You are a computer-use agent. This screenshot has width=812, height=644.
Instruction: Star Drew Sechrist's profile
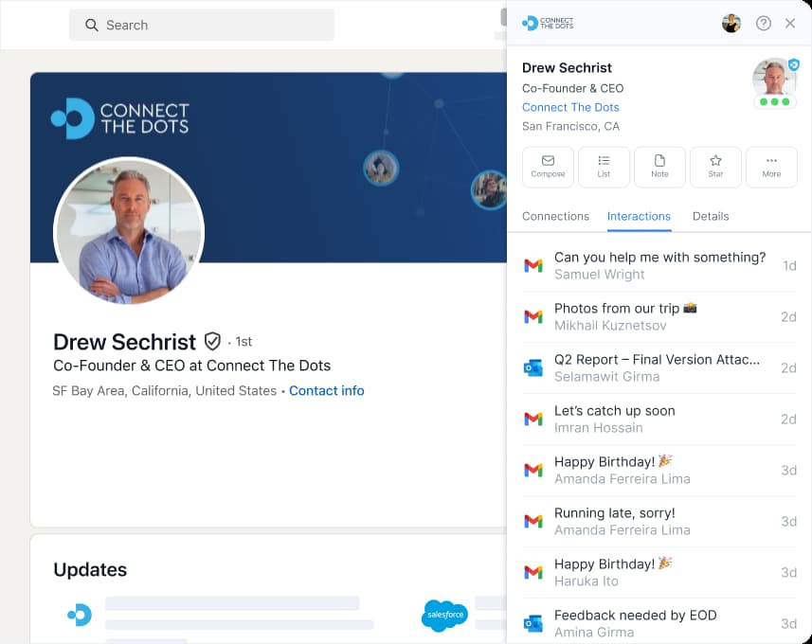click(x=715, y=167)
